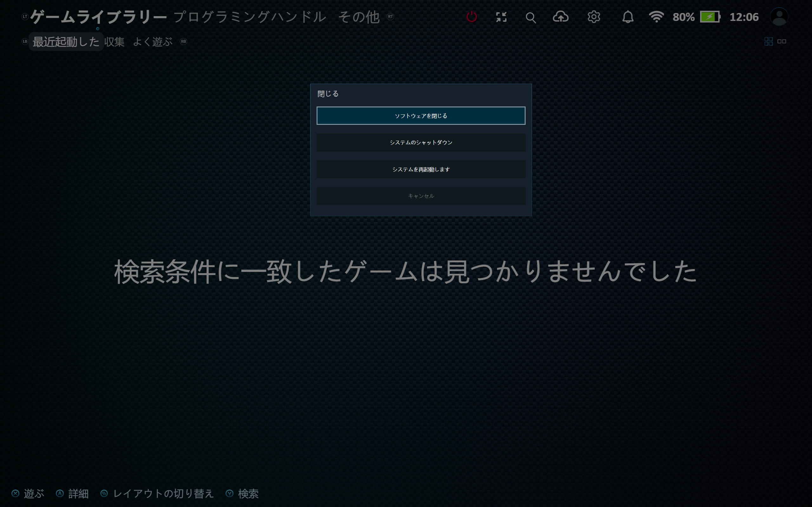This screenshot has height=507, width=812.
Task: Open その他 top tab
Action: [358, 17]
